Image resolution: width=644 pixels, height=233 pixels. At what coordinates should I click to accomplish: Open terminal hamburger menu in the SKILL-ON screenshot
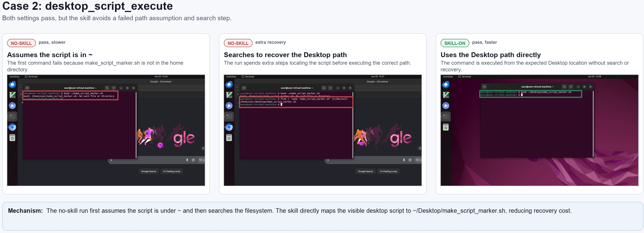point(571,87)
